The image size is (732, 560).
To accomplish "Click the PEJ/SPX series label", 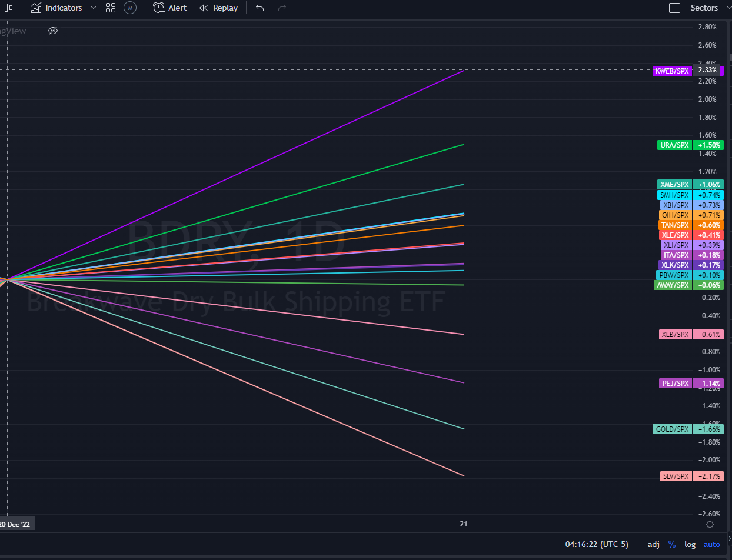I will (675, 383).
